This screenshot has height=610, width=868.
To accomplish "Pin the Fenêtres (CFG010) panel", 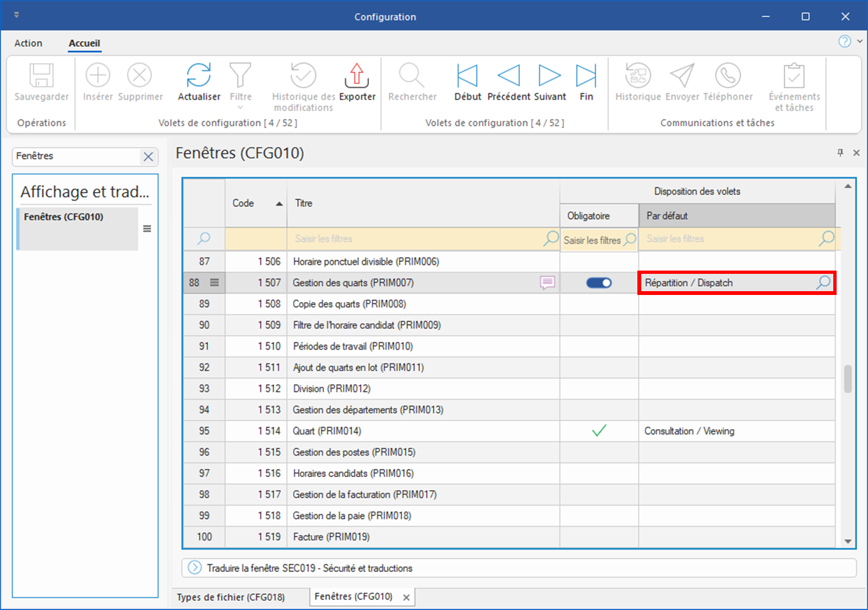I will click(840, 153).
